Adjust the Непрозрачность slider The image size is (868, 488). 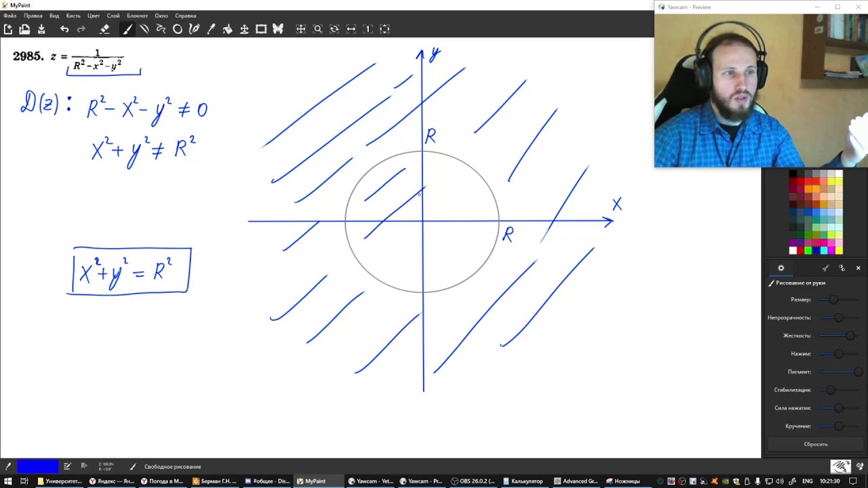(x=838, y=318)
